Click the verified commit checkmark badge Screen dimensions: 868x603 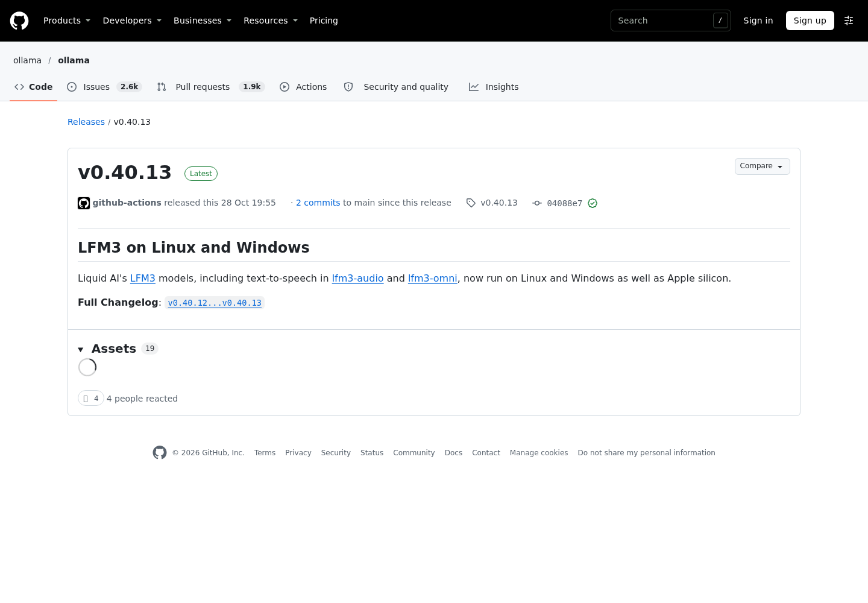point(593,203)
